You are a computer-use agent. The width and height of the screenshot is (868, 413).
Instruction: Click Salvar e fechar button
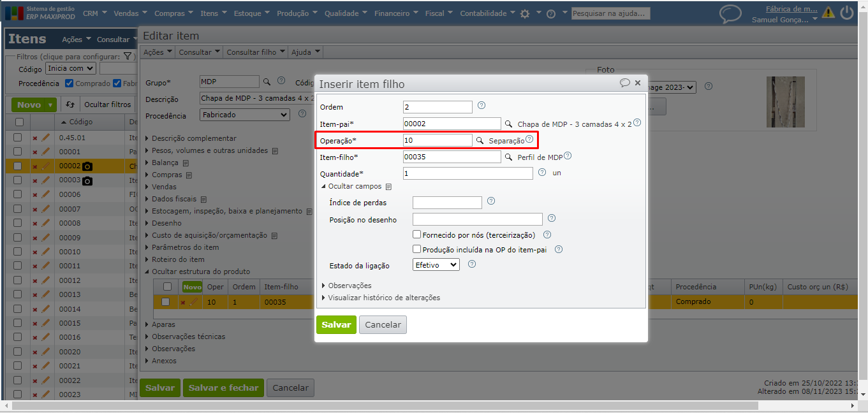click(x=223, y=388)
